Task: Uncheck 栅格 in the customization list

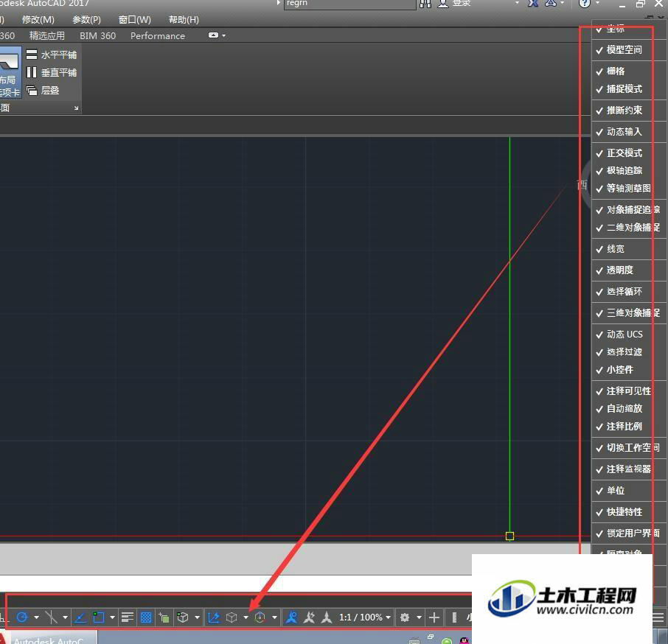Action: [622, 71]
